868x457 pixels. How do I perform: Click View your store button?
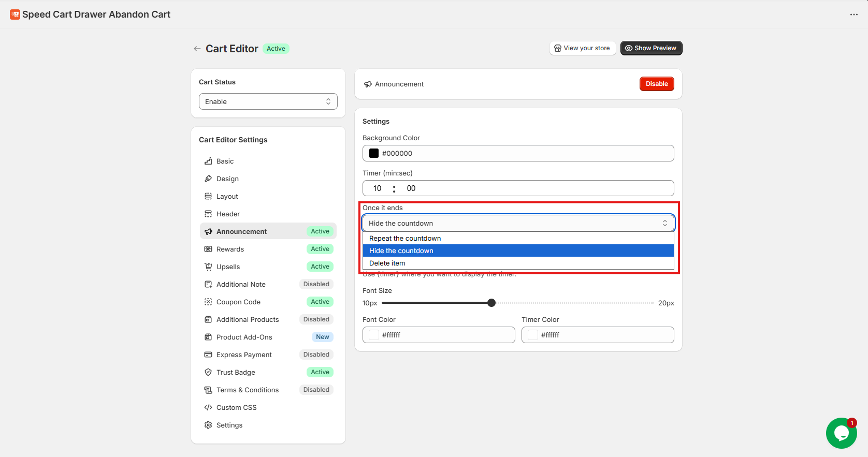(582, 48)
